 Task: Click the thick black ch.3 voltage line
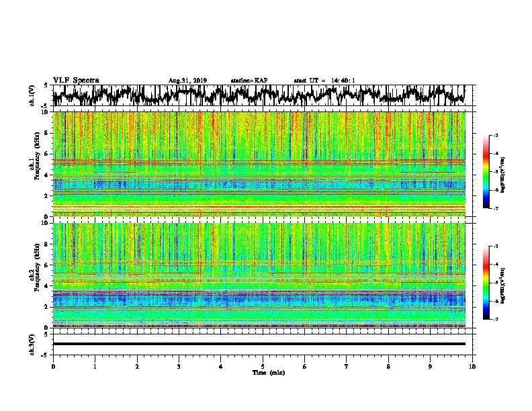click(x=259, y=344)
